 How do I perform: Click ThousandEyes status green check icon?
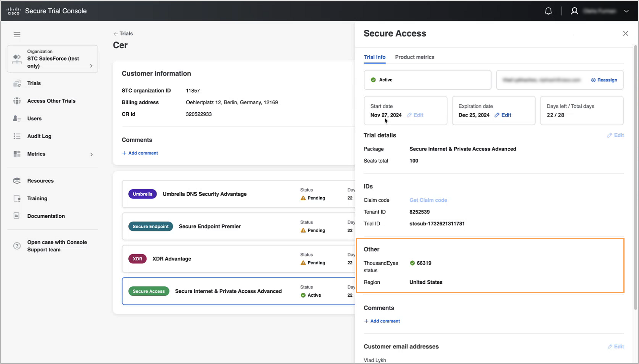point(412,263)
